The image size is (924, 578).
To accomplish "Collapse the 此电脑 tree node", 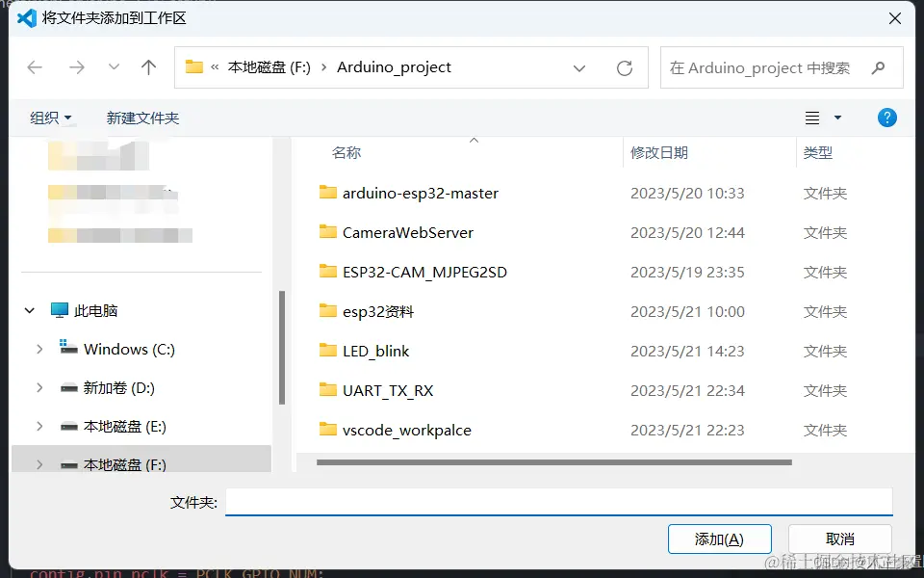I will pyautogui.click(x=29, y=310).
